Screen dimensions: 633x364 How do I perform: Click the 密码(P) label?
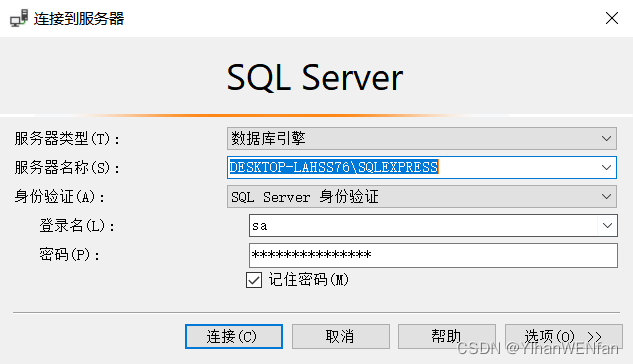(x=69, y=255)
